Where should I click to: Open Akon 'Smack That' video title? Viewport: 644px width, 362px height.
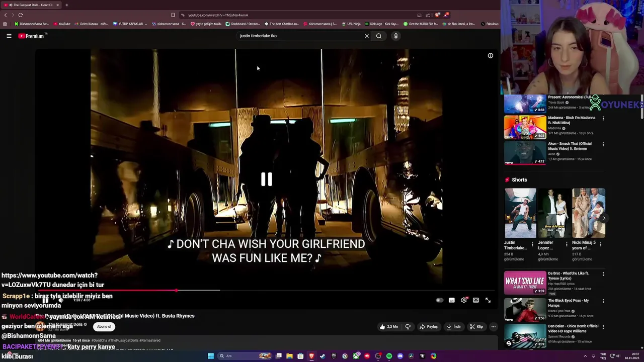coord(570,146)
